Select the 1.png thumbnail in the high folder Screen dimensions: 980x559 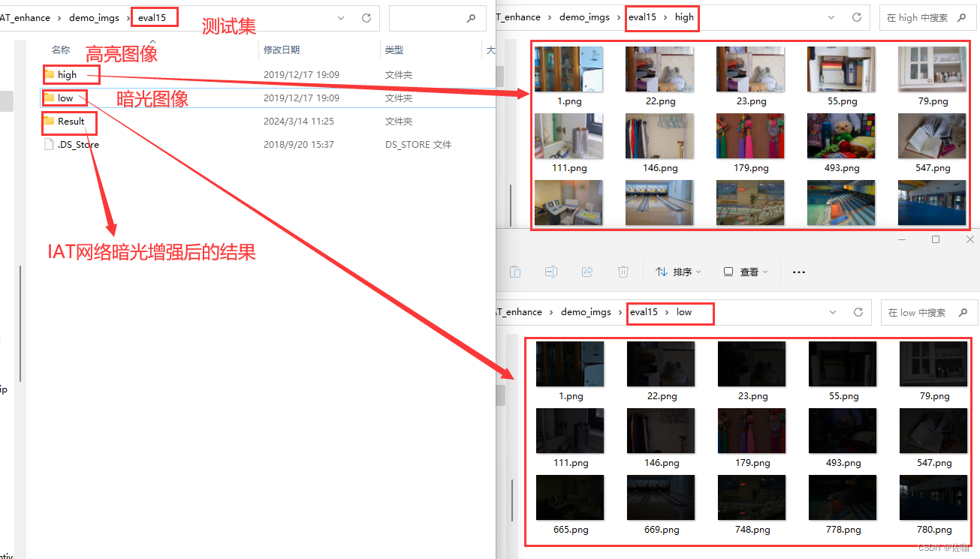[x=568, y=69]
